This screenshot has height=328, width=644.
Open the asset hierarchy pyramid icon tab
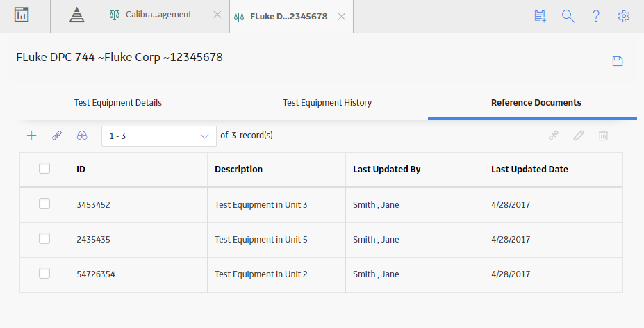click(77, 15)
